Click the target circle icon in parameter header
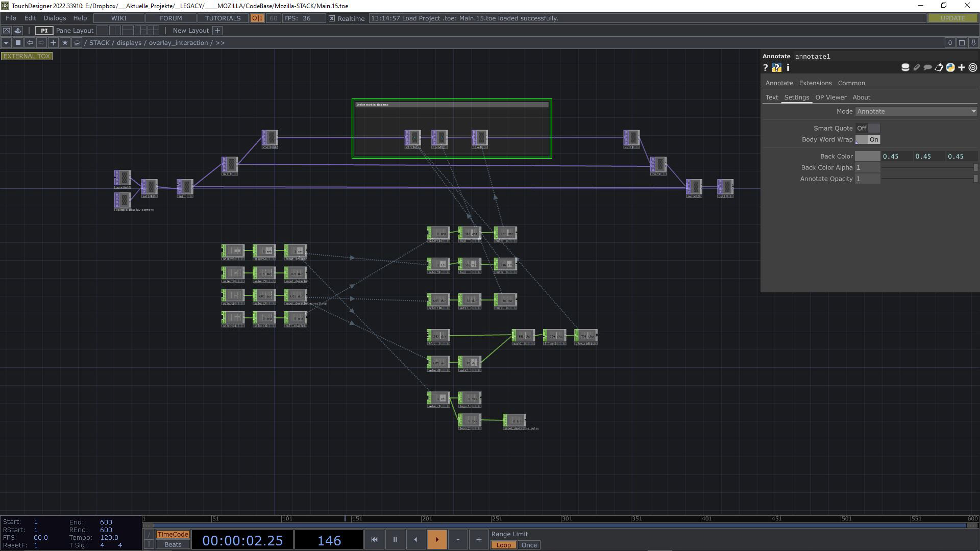Viewport: 980px width, 551px height. (x=973, y=68)
